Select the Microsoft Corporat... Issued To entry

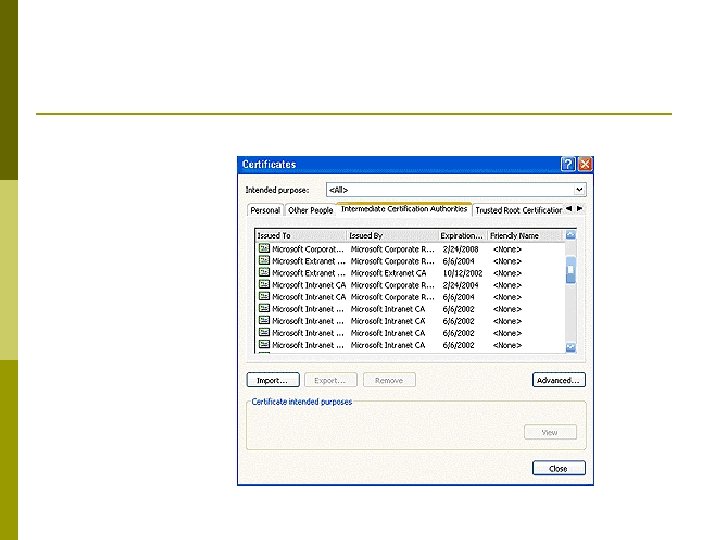[308, 249]
